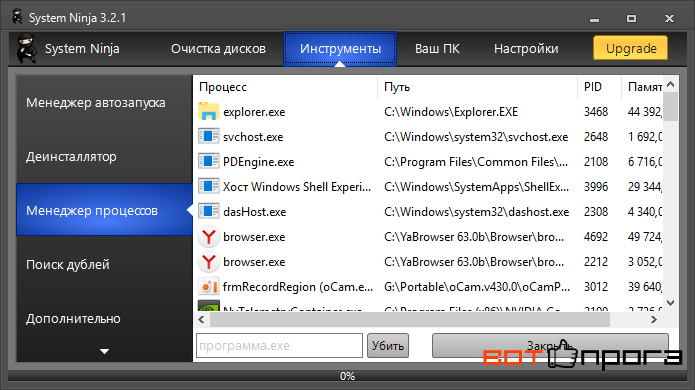Screen dimensions: 695x390
Task: Click the System Ninja logo icon
Action: click(27, 48)
